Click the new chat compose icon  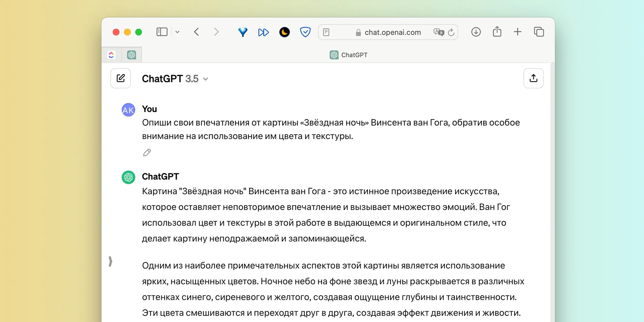[x=121, y=78]
